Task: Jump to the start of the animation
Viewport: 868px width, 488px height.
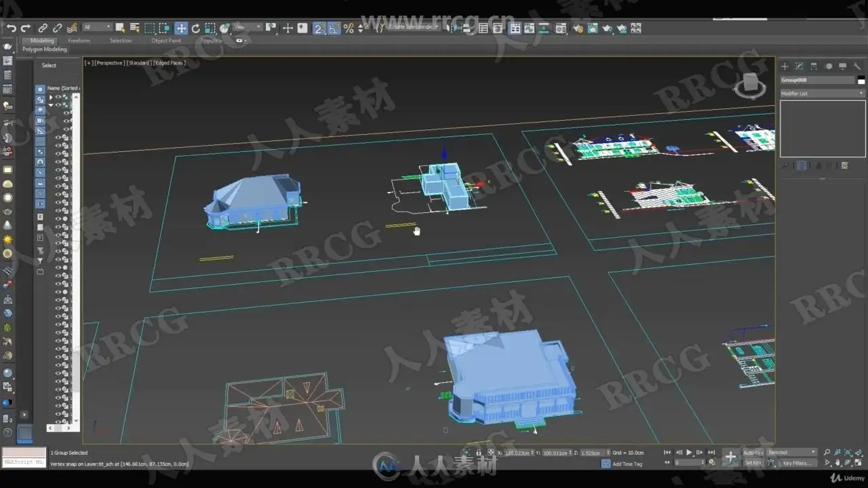Action: 667,452
